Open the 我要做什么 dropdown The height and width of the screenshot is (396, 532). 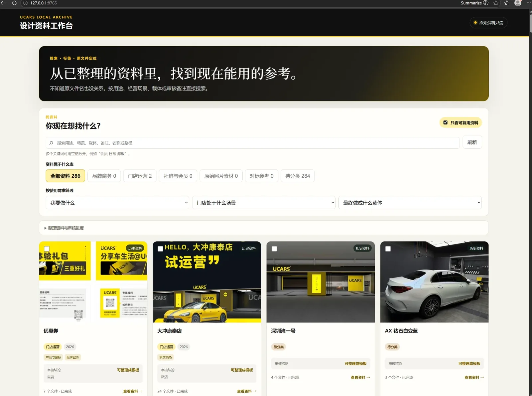coord(117,203)
